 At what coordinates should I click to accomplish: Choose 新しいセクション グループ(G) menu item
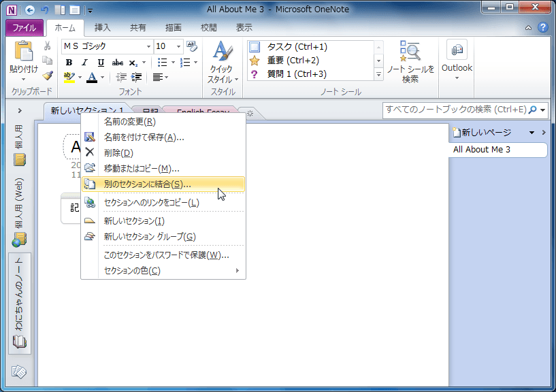[163, 237]
